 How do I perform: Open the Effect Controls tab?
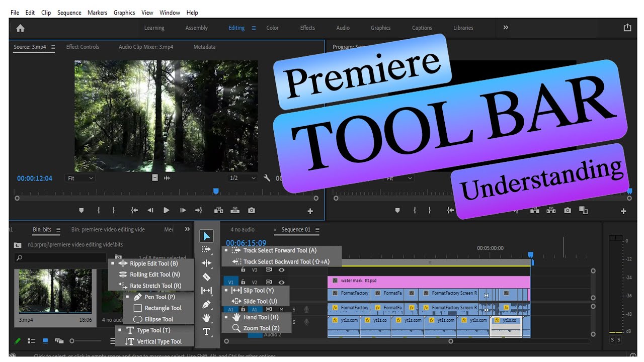click(x=83, y=47)
